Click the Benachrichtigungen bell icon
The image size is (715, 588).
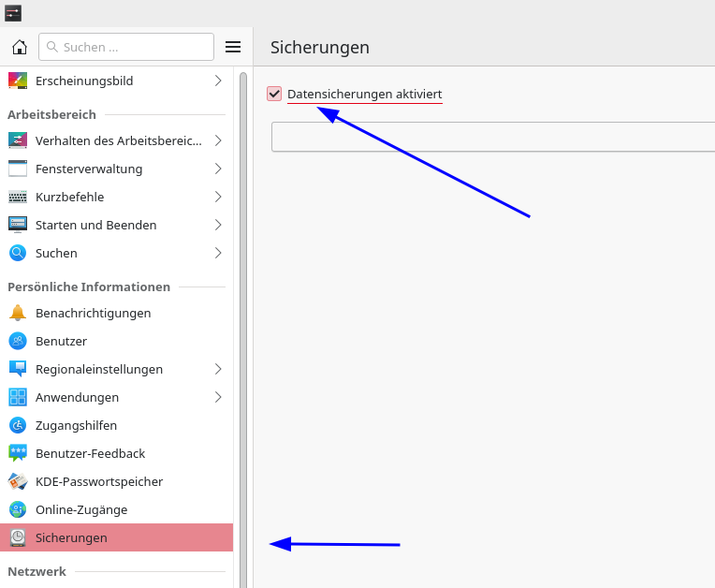[x=18, y=313]
